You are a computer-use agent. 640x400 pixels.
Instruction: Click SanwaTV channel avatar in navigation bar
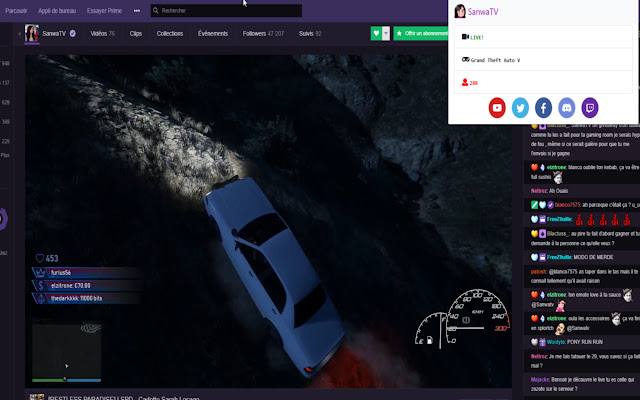(x=32, y=33)
